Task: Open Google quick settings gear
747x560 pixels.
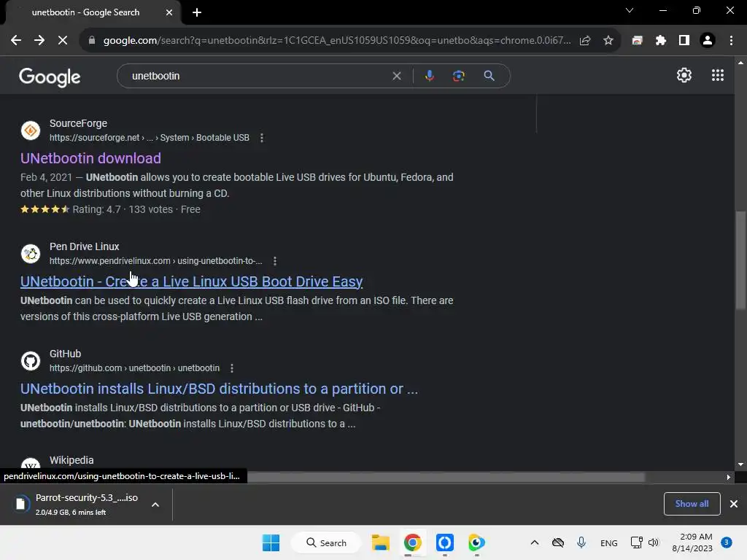Action: coord(684,75)
